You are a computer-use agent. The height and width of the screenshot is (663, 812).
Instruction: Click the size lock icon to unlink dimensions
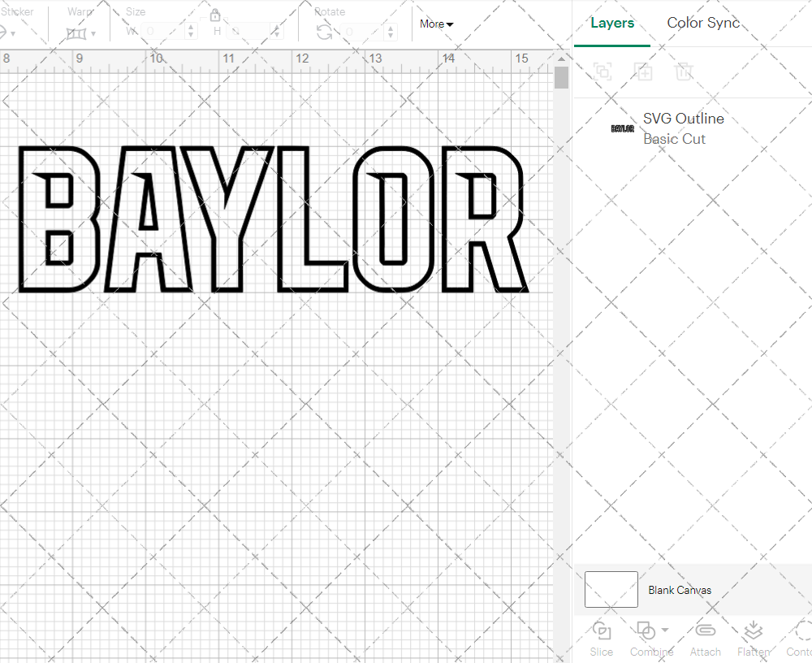tap(215, 15)
